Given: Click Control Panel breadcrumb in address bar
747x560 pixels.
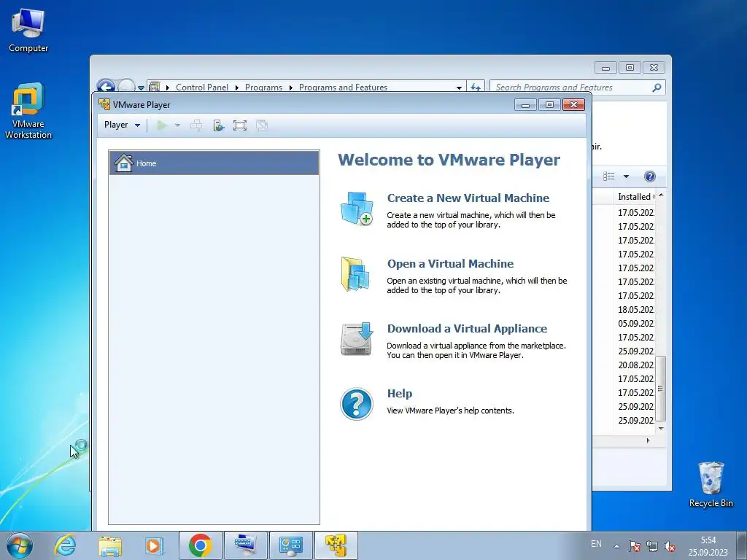Looking at the screenshot, I should [202, 87].
